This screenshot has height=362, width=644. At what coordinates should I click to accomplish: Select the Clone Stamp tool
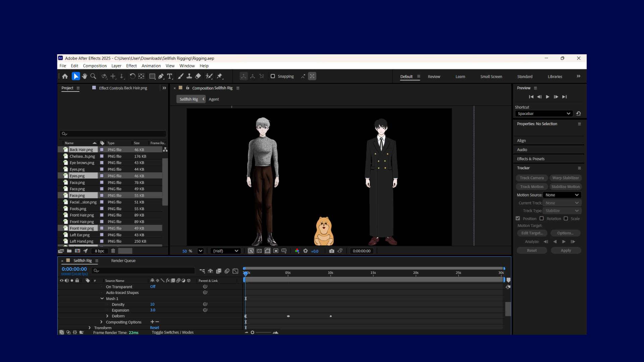[x=189, y=76]
